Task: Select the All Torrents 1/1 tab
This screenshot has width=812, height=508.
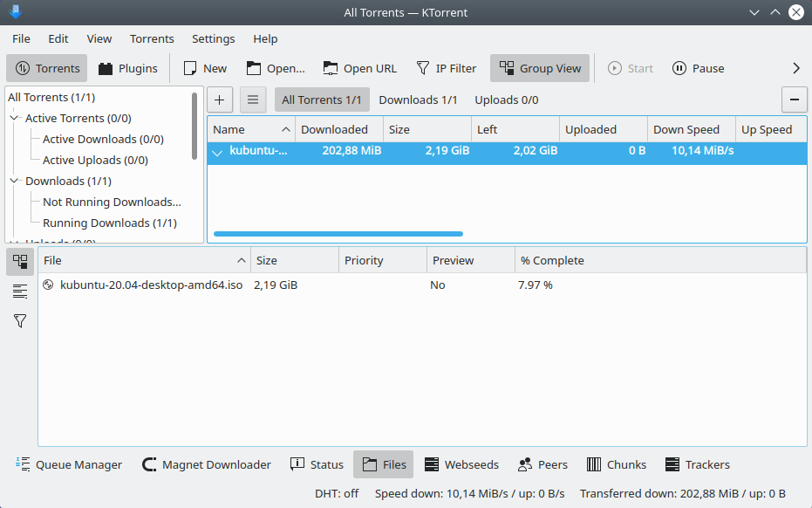Action: (x=322, y=100)
